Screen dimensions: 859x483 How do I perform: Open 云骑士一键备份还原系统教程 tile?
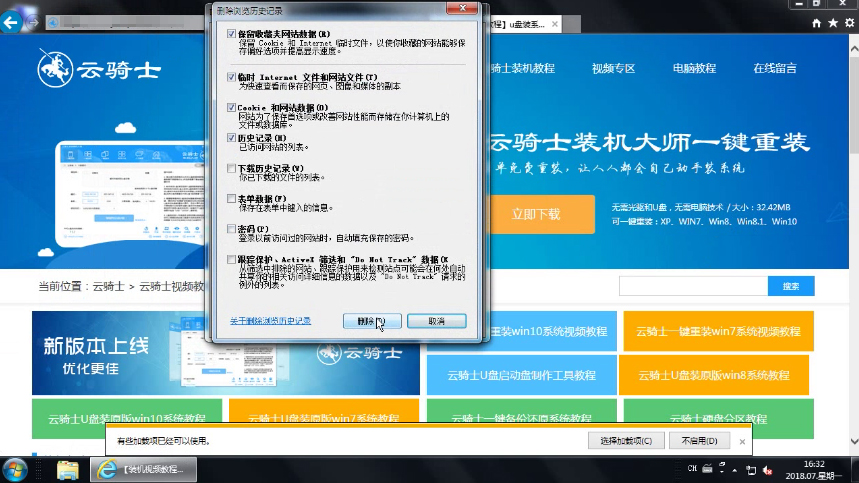pyautogui.click(x=522, y=411)
